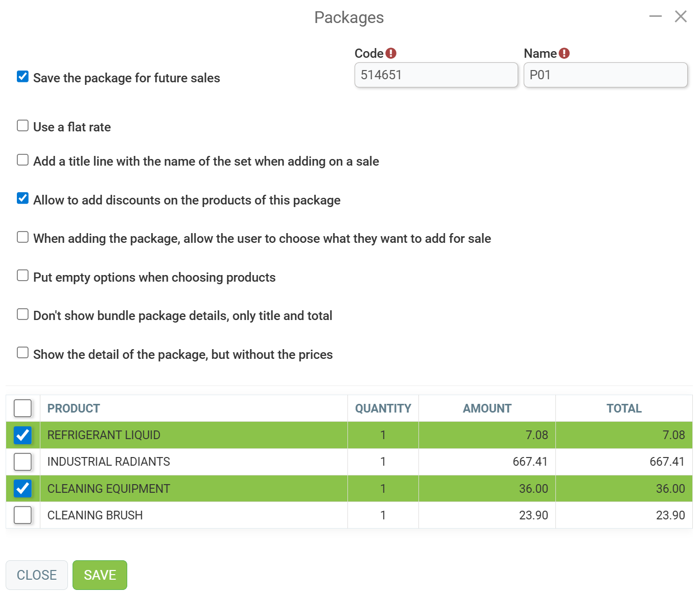Enable the Use a flat rate option
Viewport: 700px width, 593px height.
tap(22, 126)
